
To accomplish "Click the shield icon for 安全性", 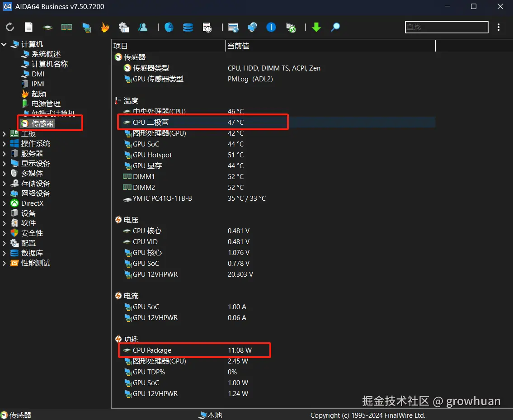I will 14,233.
